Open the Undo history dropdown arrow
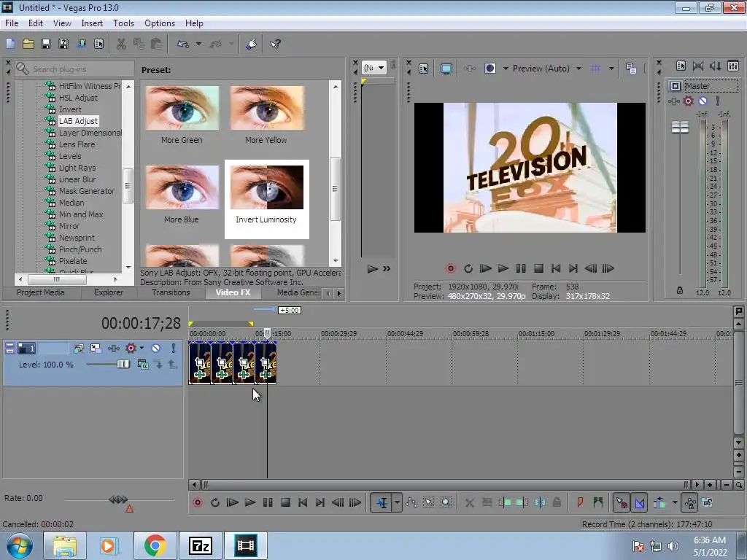 198,44
